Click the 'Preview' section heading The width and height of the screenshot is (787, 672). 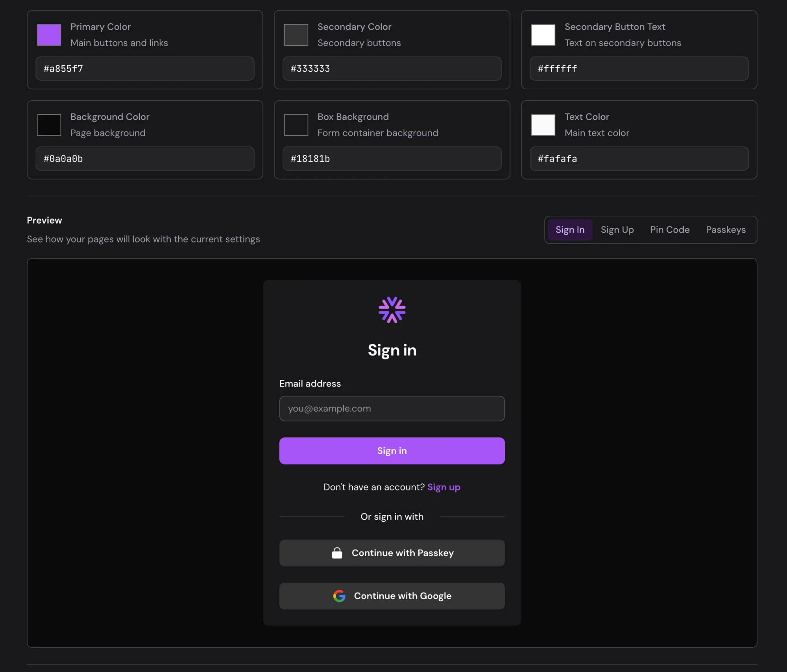pyautogui.click(x=44, y=220)
